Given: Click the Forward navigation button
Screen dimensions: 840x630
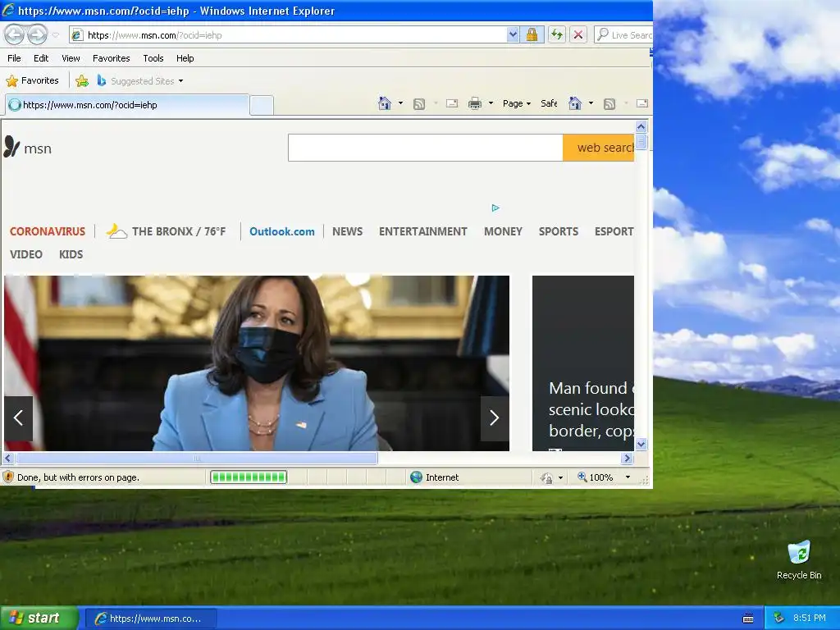Looking at the screenshot, I should 37,34.
